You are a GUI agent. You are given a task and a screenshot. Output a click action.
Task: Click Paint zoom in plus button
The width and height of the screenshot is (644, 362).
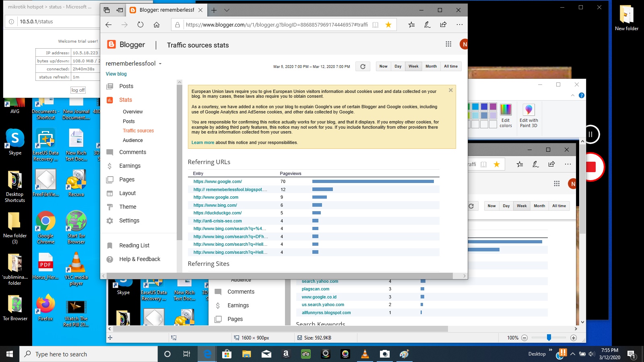coord(574,338)
